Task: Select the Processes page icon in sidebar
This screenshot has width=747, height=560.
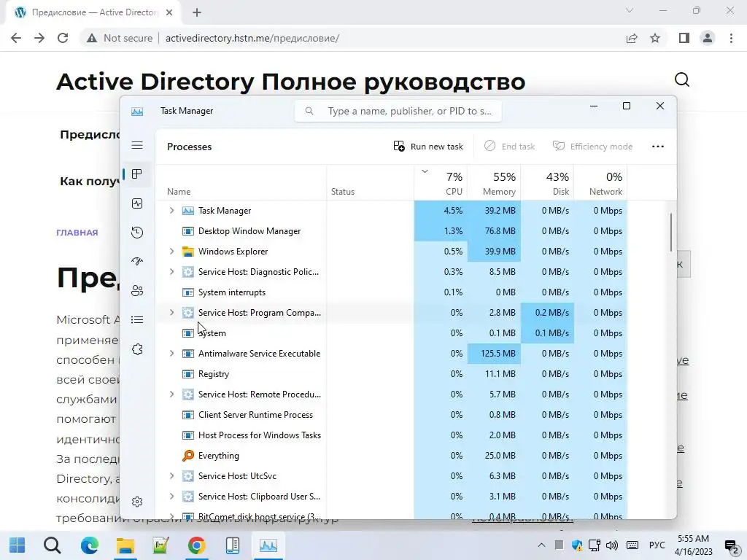Action: 137,174
